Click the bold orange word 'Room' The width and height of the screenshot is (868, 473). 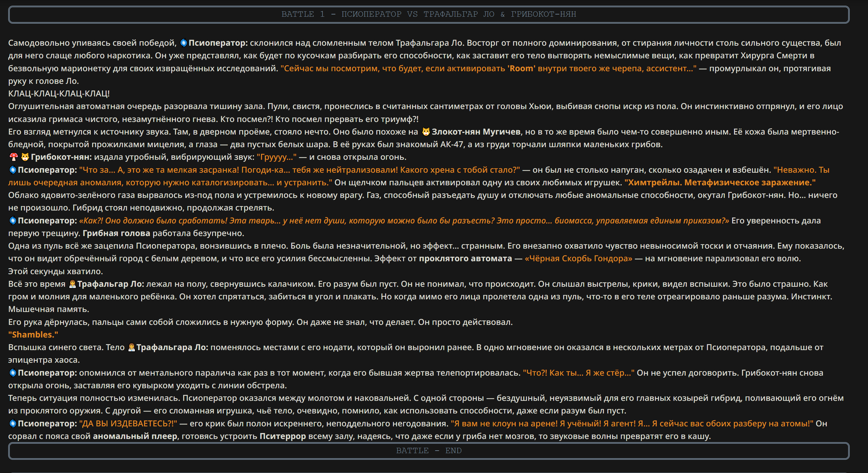coord(521,68)
